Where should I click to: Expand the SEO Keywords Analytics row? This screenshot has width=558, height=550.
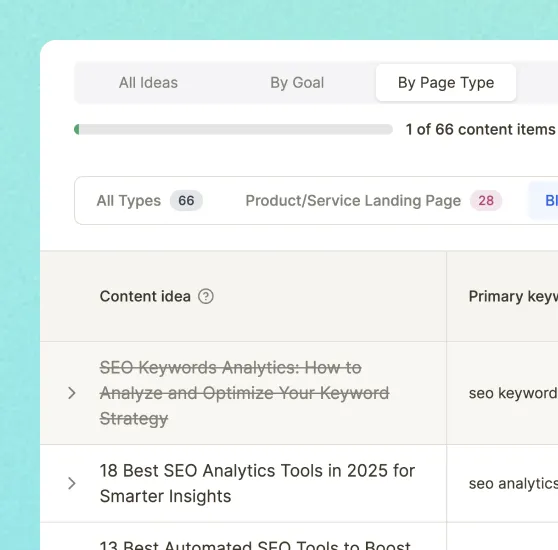[x=72, y=393]
